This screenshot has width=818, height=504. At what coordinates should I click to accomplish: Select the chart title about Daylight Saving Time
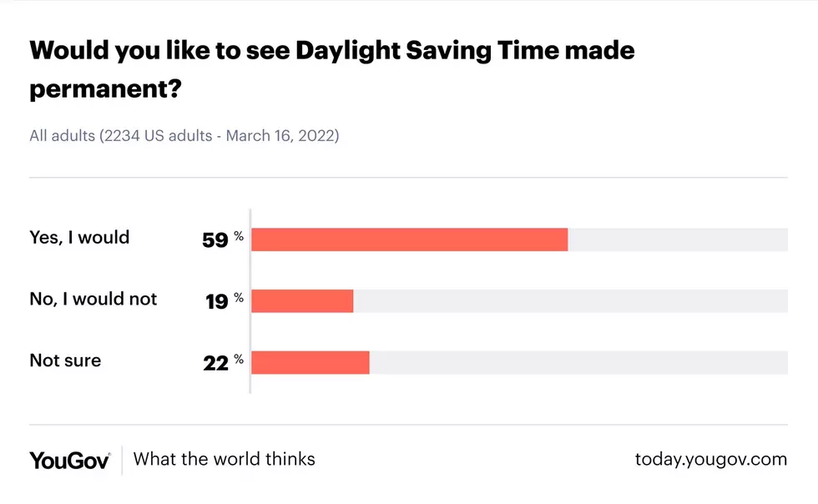tap(332, 69)
